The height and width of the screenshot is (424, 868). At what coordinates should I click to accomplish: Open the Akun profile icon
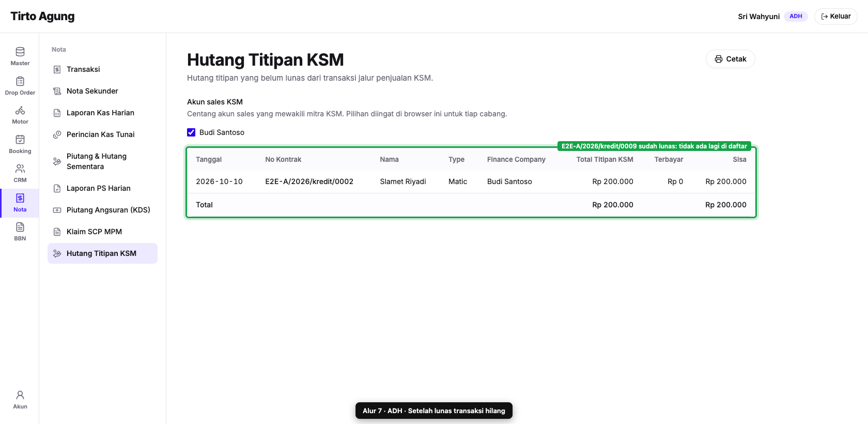click(x=20, y=395)
